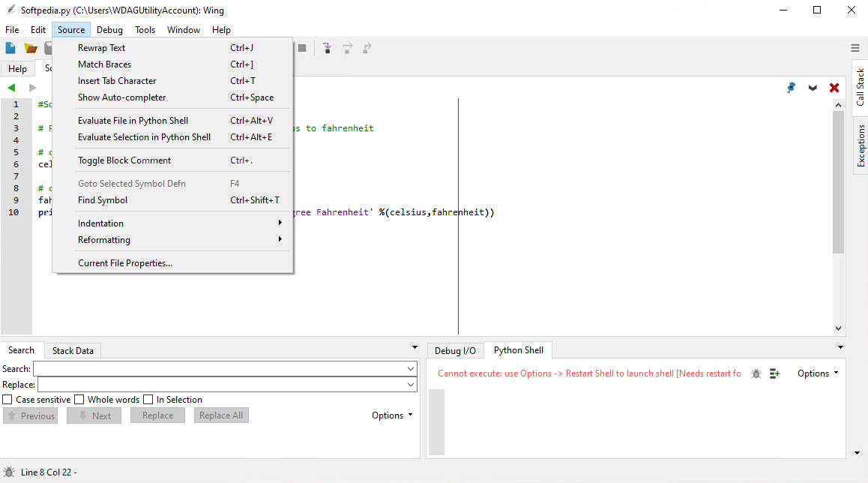Viewport: 868px width, 483px height.
Task: Click the editor scroll down arrow
Action: 838,328
